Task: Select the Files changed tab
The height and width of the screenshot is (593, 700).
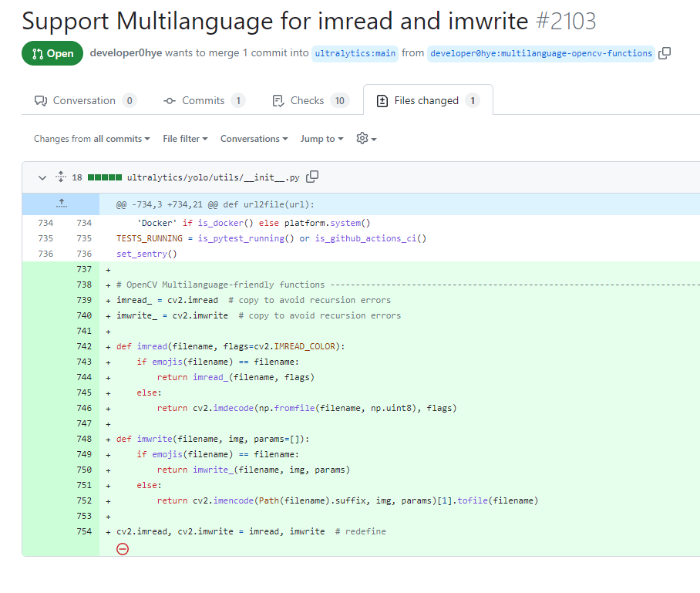Action: 428,100
